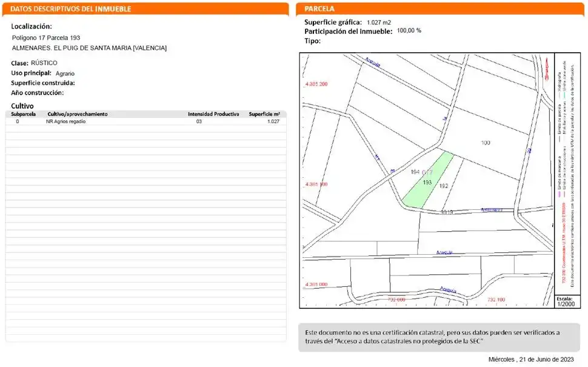Click the 'Uso principal:' label
The width and height of the screenshot is (588, 367).
31,73
